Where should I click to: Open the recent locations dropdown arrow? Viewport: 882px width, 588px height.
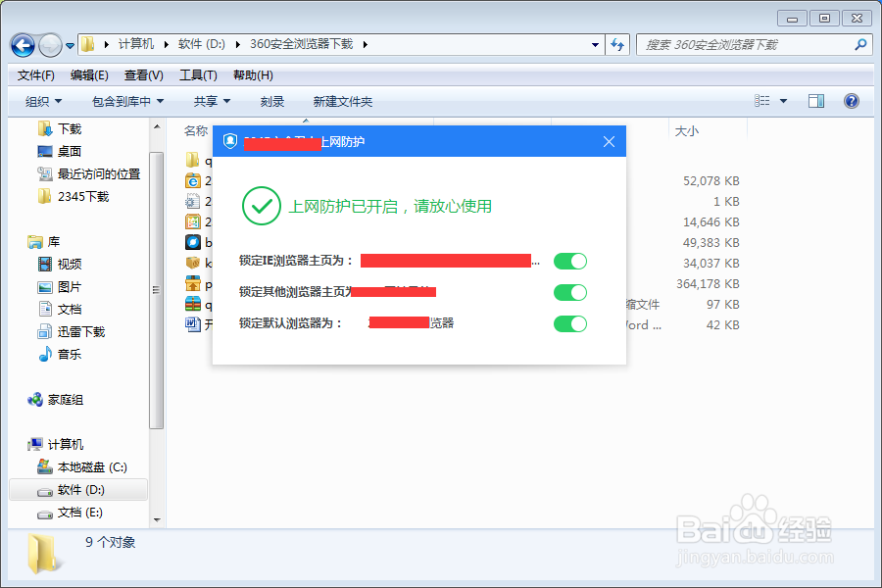[x=70, y=46]
